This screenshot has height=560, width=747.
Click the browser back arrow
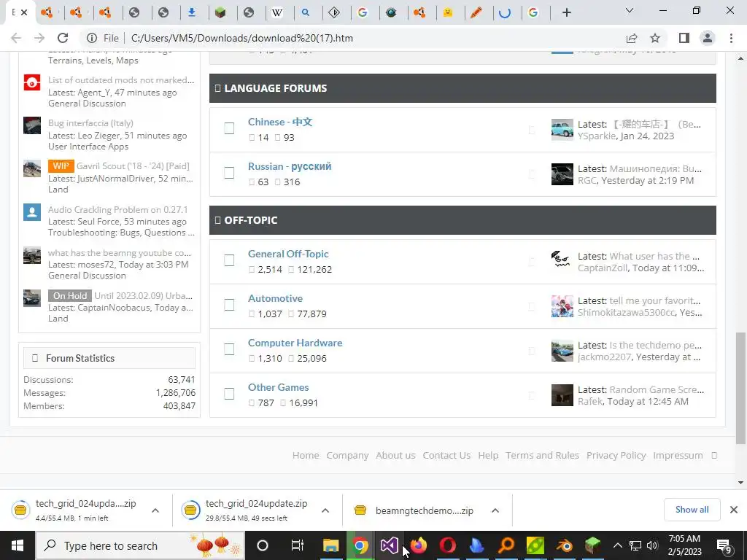(x=16, y=38)
